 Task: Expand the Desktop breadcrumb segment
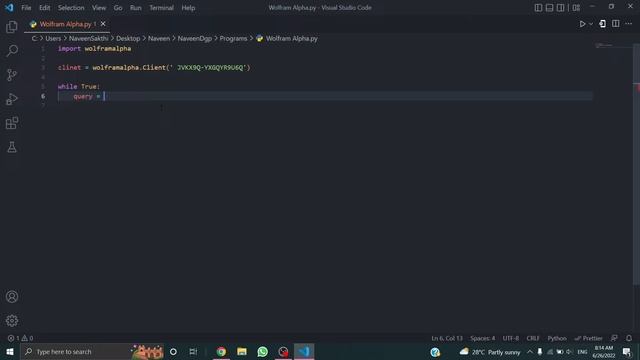[128, 38]
